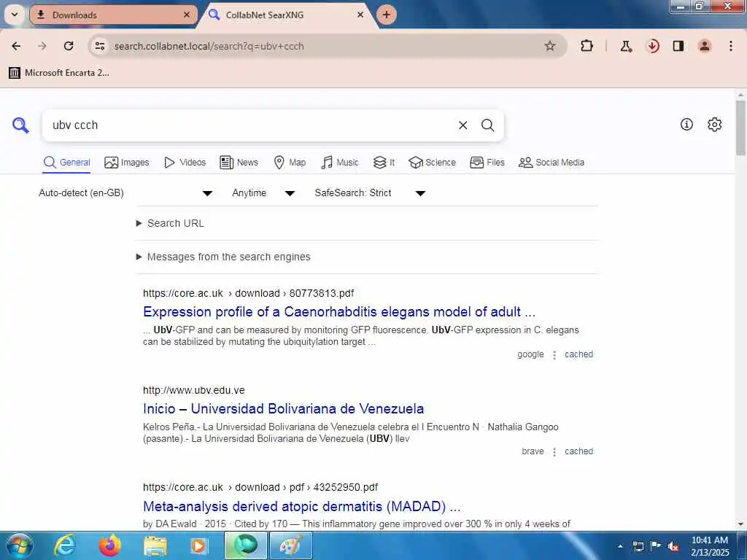Switch to Music category
Screen dimensions: 747x560
340,163
